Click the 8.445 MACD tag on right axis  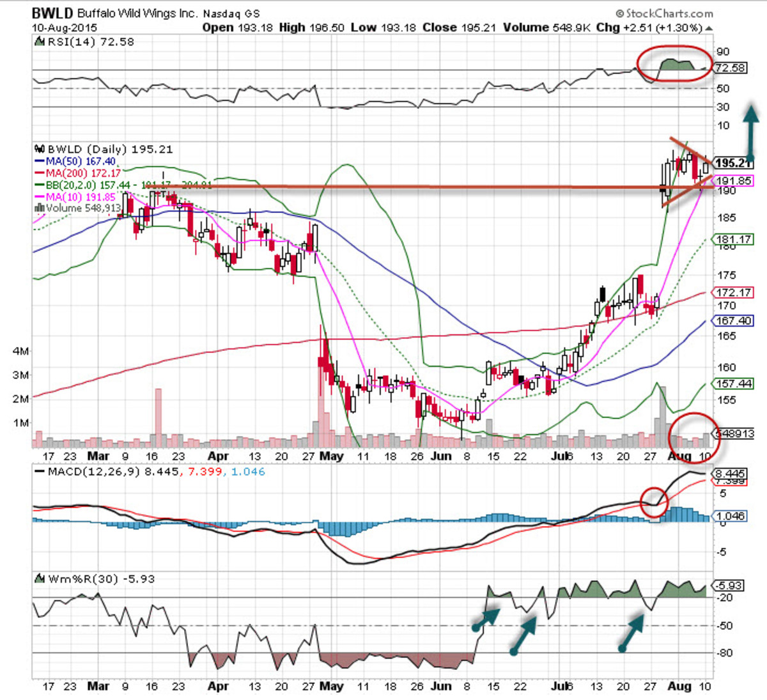[x=731, y=474]
